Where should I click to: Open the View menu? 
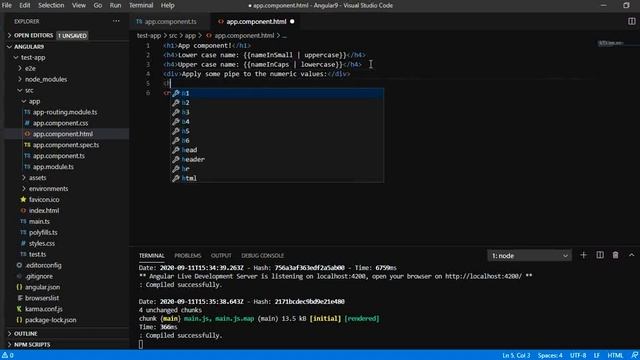[78, 5]
